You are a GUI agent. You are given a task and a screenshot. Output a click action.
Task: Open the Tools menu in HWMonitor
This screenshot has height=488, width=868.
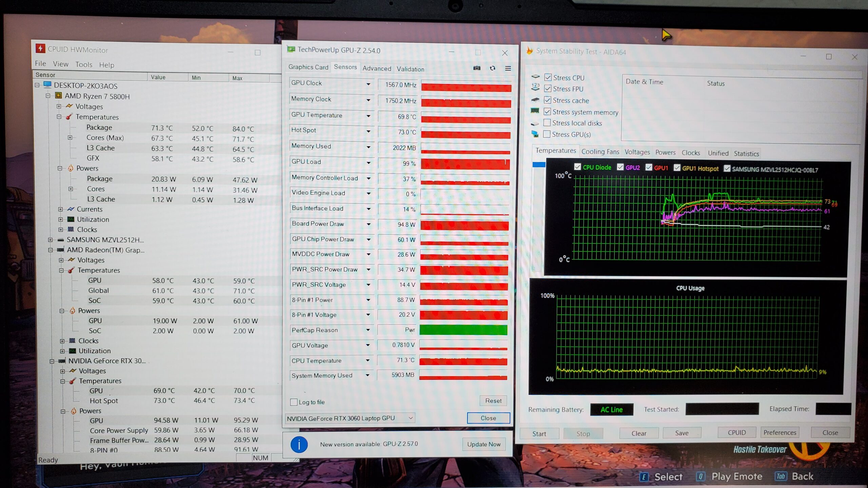(x=83, y=64)
